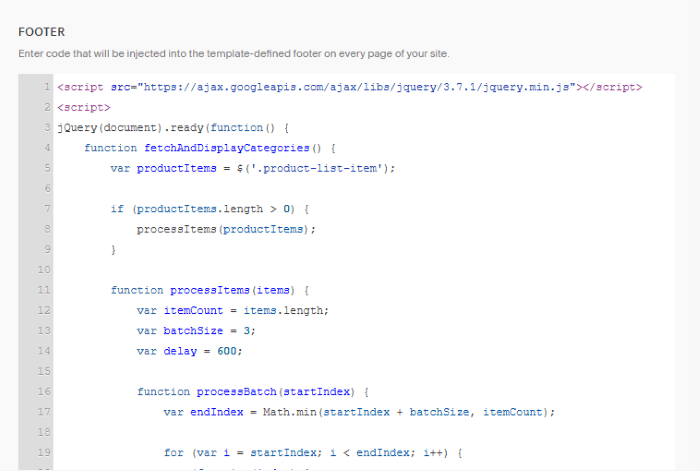Click line number 10 in the gutter
Viewport: 700px width, 471px height.
click(x=45, y=270)
